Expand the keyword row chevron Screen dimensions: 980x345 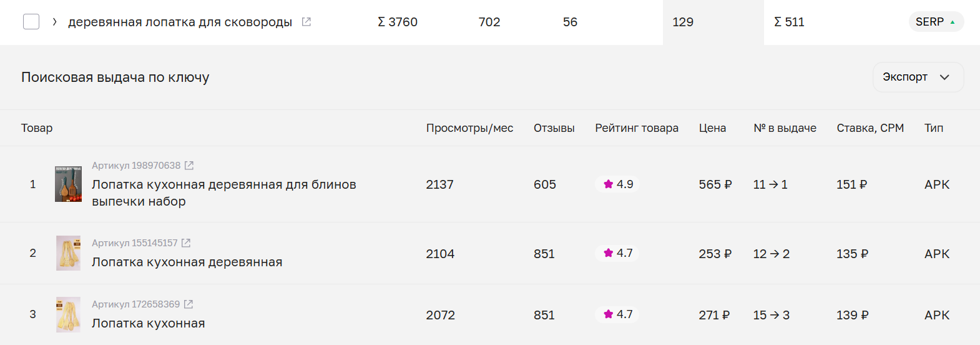click(x=55, y=22)
